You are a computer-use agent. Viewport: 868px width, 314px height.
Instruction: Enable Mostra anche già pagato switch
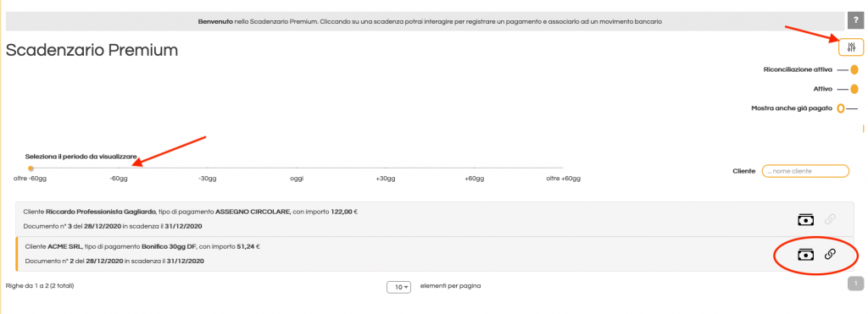[847, 108]
